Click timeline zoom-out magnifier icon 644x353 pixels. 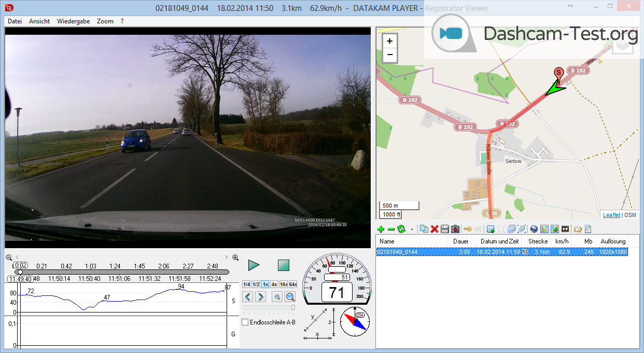pos(8,257)
